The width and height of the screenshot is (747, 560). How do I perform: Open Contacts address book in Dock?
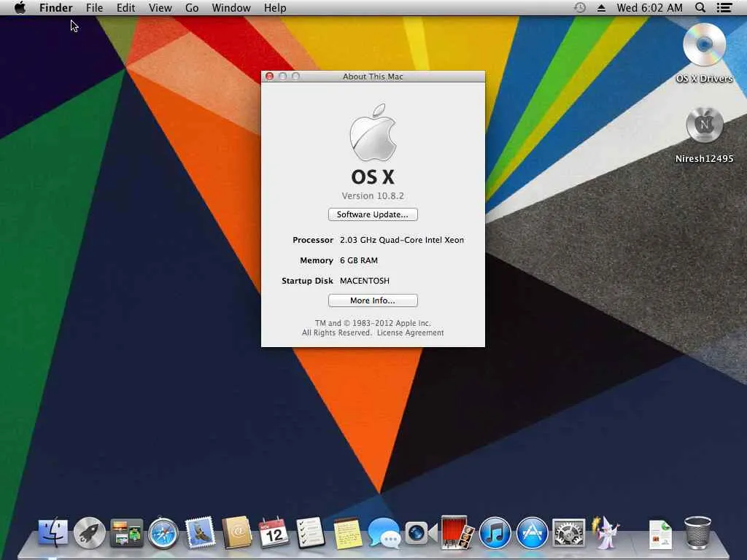click(237, 532)
